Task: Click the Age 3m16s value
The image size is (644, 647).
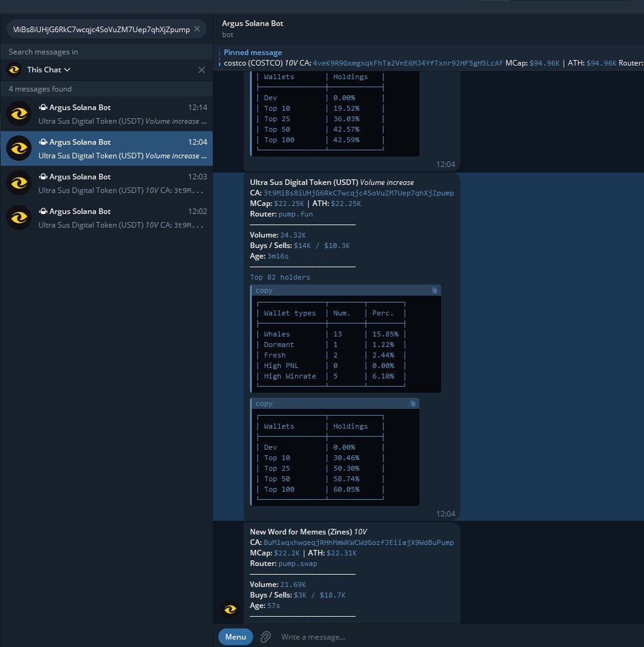Action: pyautogui.click(x=278, y=256)
